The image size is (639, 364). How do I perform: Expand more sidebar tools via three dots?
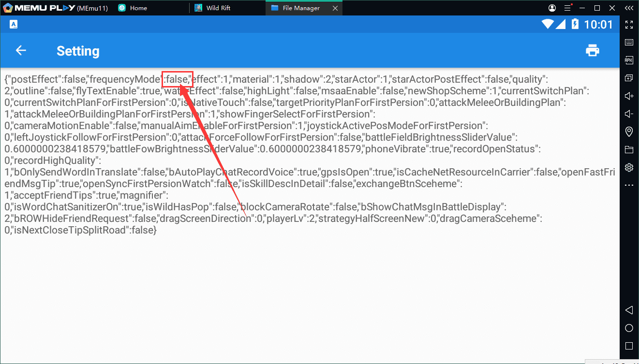pos(629,185)
